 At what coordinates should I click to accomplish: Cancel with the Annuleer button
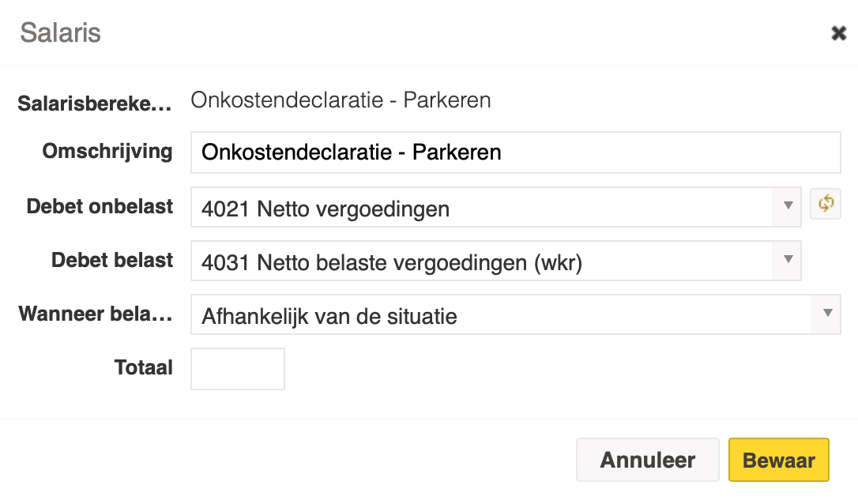(x=647, y=460)
